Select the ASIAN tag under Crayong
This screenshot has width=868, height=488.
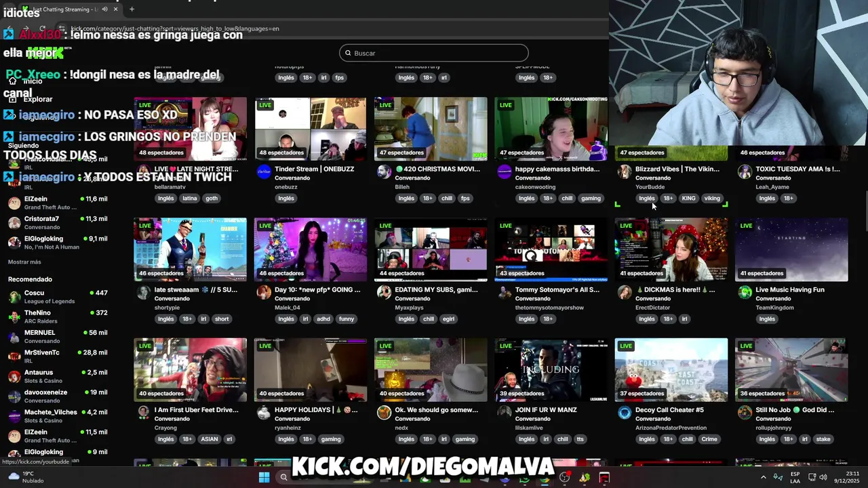(210, 439)
